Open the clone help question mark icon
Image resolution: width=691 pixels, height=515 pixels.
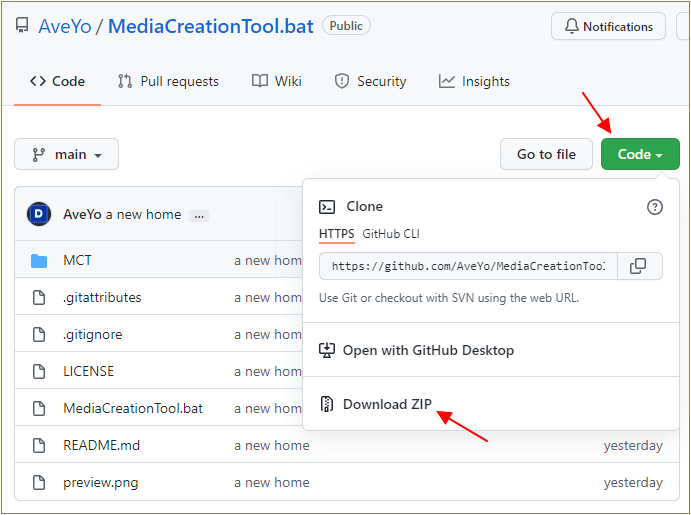tap(654, 207)
